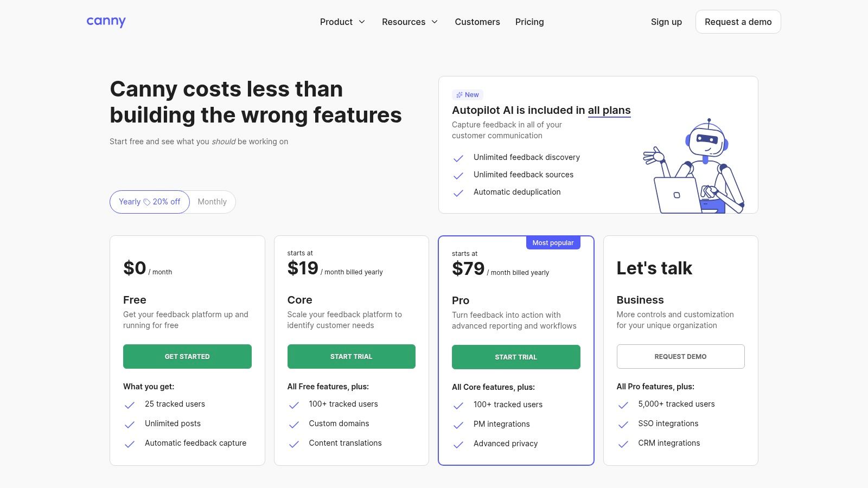Click the discount tag icon beside Yearly
This screenshot has height=488, width=868.
146,202
